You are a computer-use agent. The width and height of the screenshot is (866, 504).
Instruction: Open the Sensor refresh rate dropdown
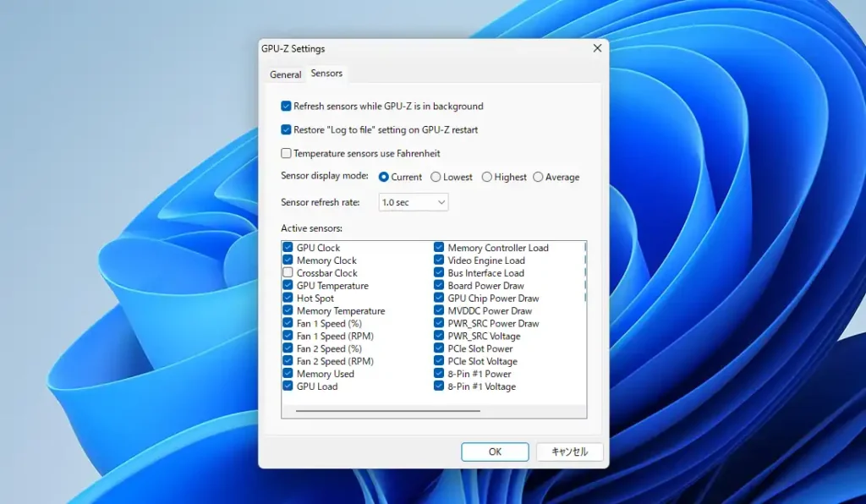[x=414, y=202]
